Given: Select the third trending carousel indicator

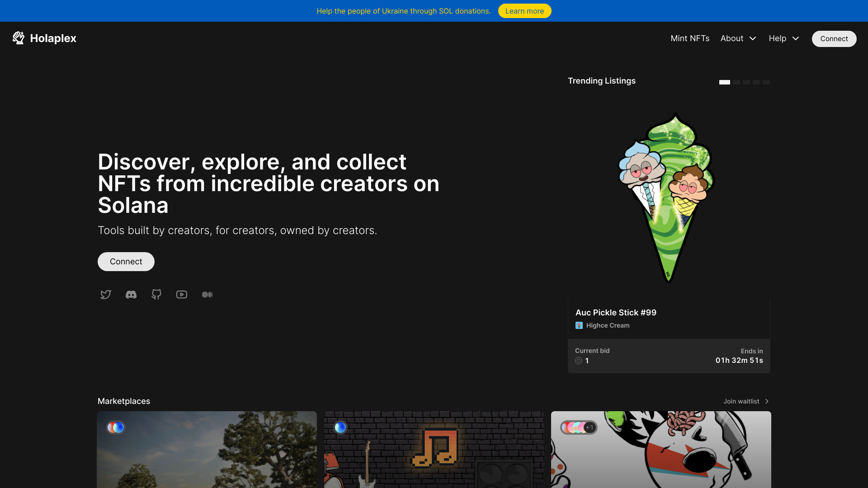Looking at the screenshot, I should [x=746, y=82].
